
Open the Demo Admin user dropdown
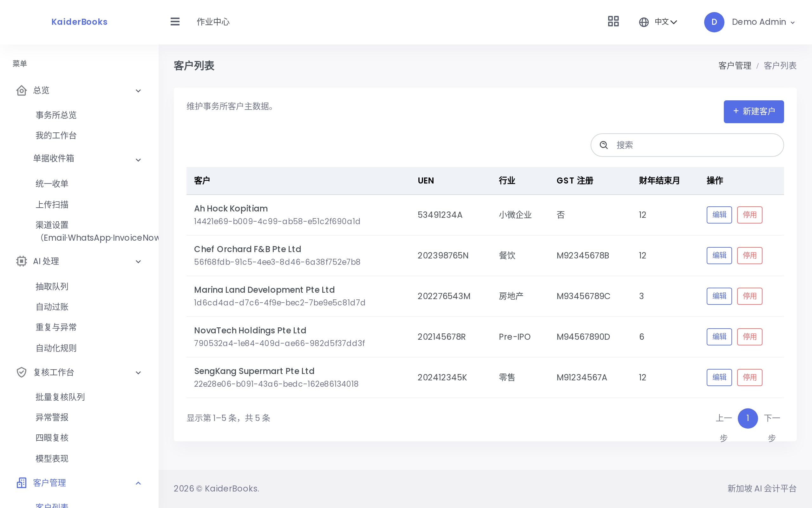tap(763, 22)
